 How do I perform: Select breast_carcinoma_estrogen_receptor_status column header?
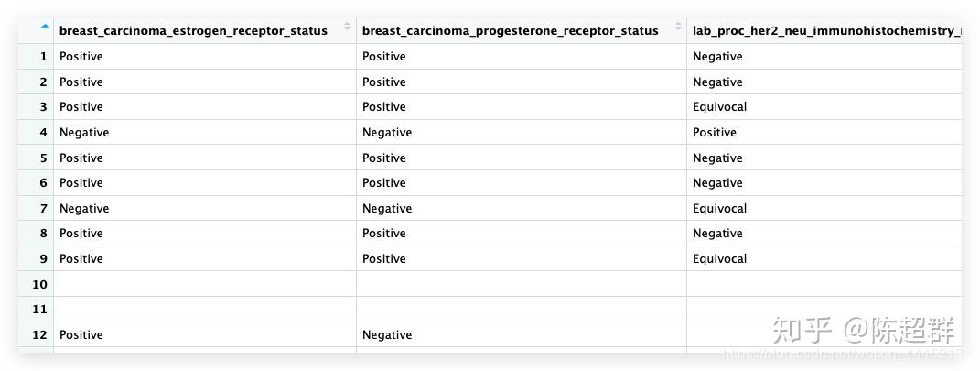pyautogui.click(x=193, y=31)
